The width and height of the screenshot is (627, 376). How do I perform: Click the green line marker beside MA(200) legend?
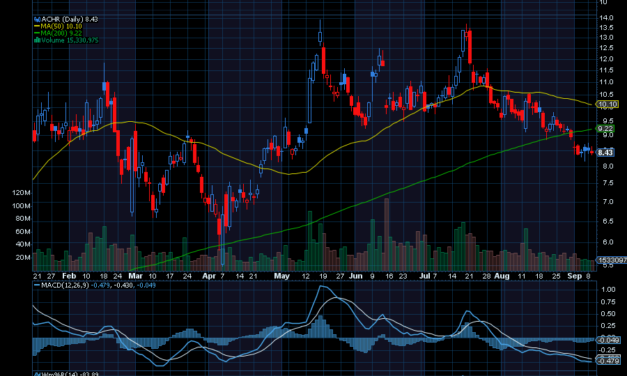(x=37, y=33)
